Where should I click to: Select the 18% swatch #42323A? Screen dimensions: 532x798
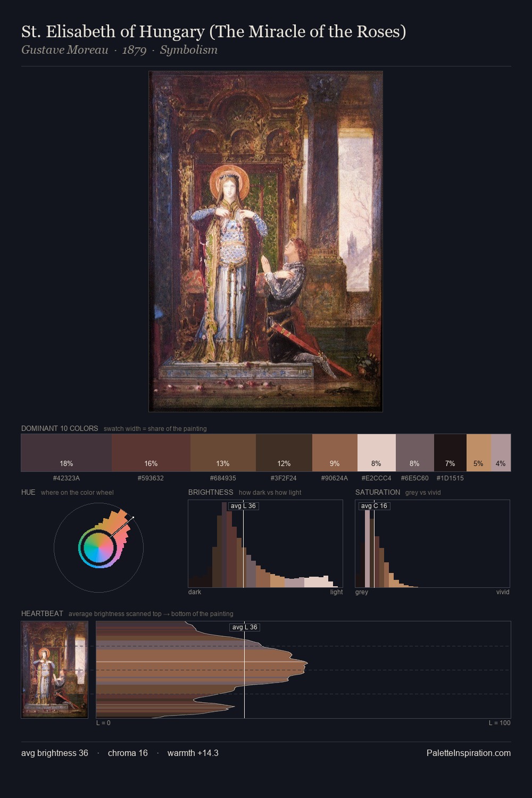coord(66,453)
